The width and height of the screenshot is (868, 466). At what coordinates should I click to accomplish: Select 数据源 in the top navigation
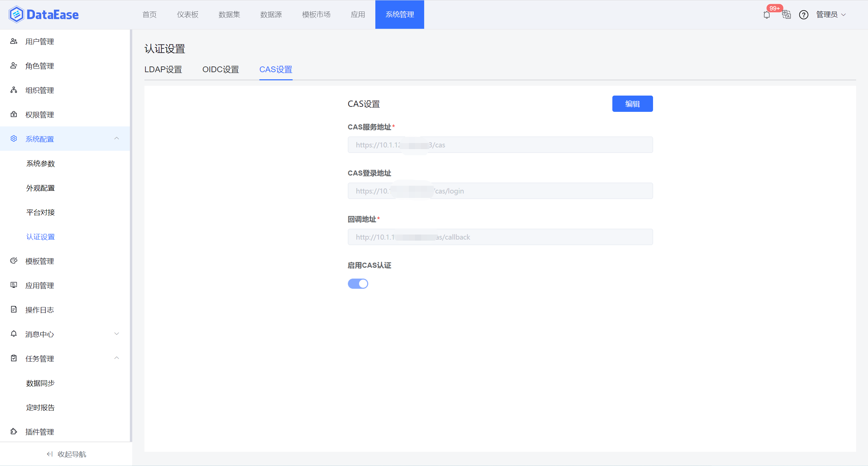pos(271,14)
